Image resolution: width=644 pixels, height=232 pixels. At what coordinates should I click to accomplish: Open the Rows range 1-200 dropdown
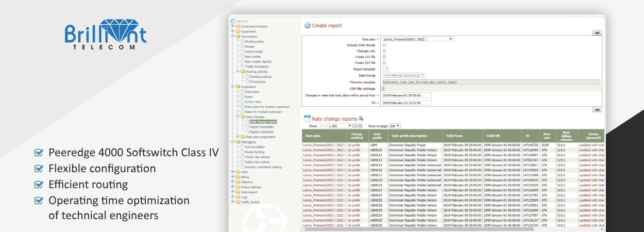pyautogui.click(x=340, y=126)
